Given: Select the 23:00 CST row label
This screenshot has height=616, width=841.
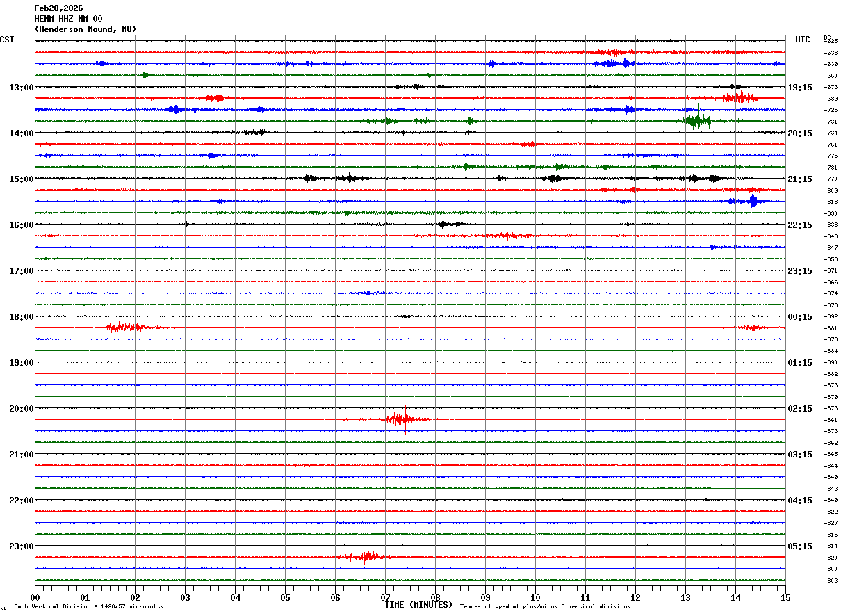Looking at the screenshot, I should click(x=22, y=546).
